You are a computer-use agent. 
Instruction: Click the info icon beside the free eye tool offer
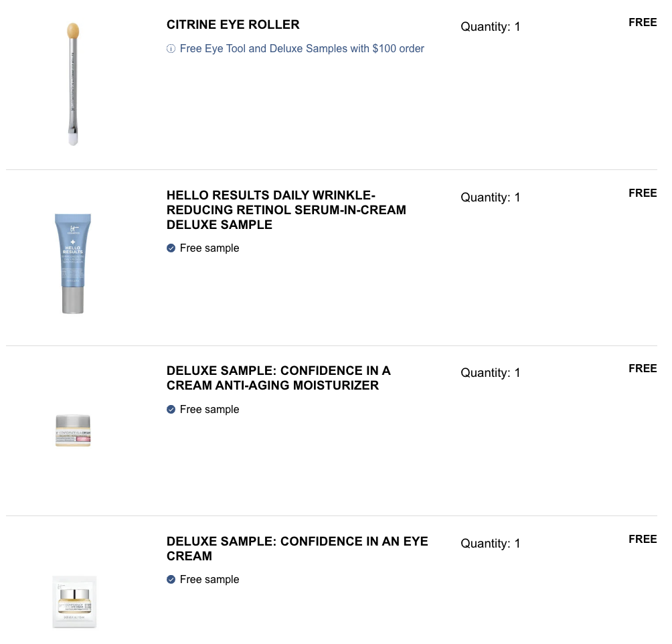click(x=171, y=49)
